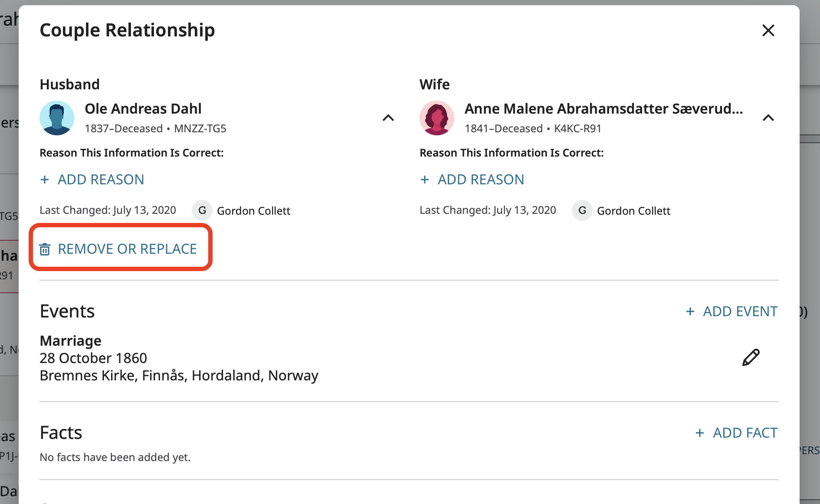This screenshot has height=504, width=820.
Task: Click the pencil icon to edit the Marriage event
Action: (x=751, y=357)
